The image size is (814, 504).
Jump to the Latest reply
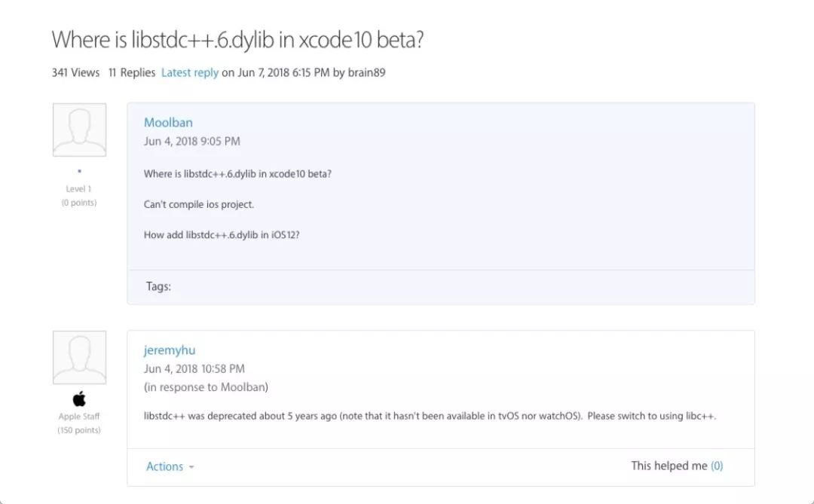click(x=189, y=72)
